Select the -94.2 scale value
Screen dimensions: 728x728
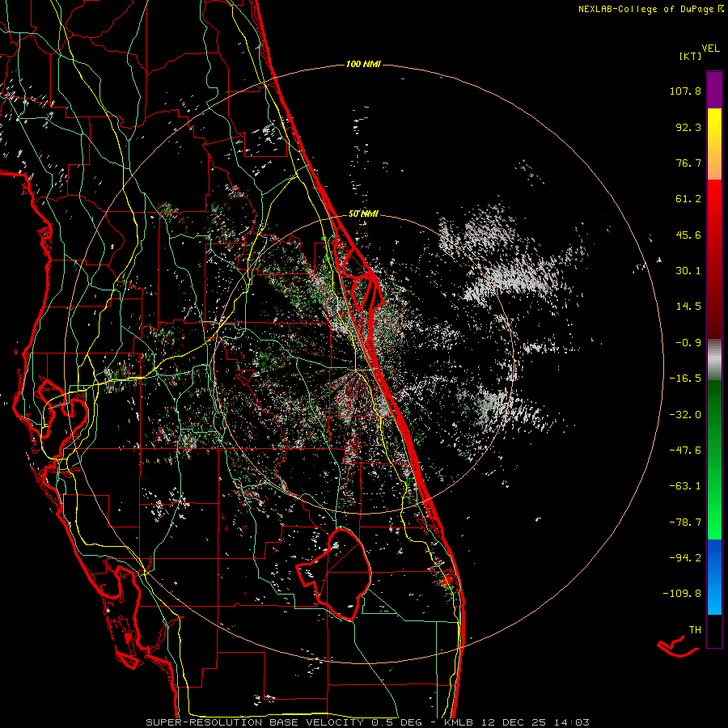(x=685, y=557)
